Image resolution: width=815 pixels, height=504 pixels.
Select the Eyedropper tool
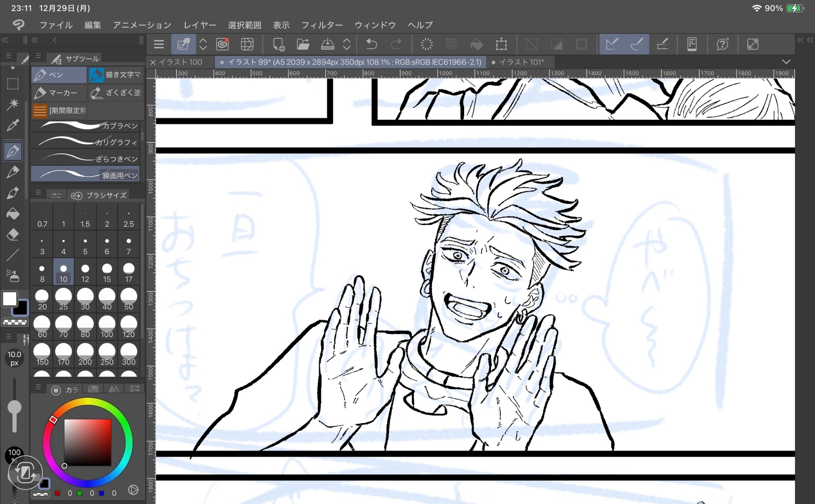tap(13, 125)
